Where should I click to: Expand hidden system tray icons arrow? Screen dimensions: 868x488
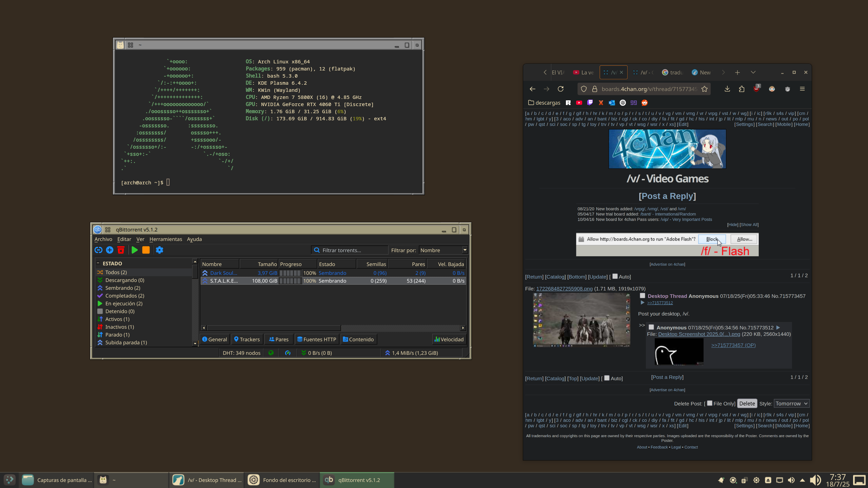coord(802,480)
